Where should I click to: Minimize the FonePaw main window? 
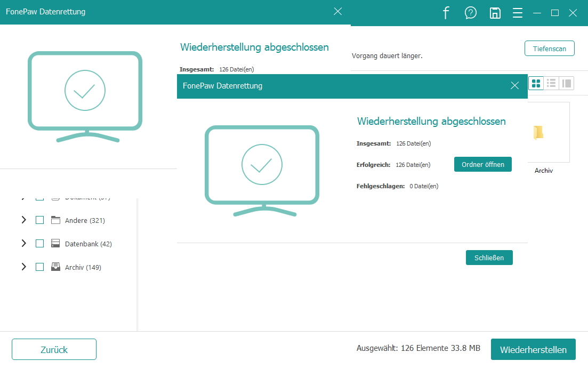537,13
